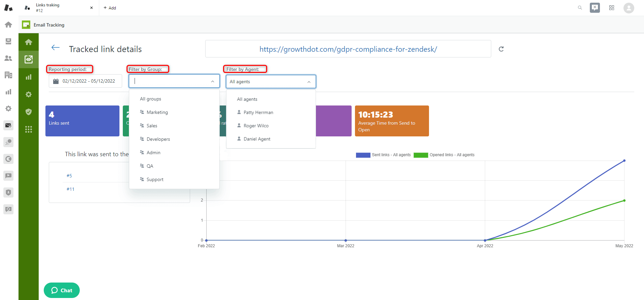This screenshot has width=644, height=300.
Task: Open the Zendesk products grid icon
Action: [x=612, y=8]
